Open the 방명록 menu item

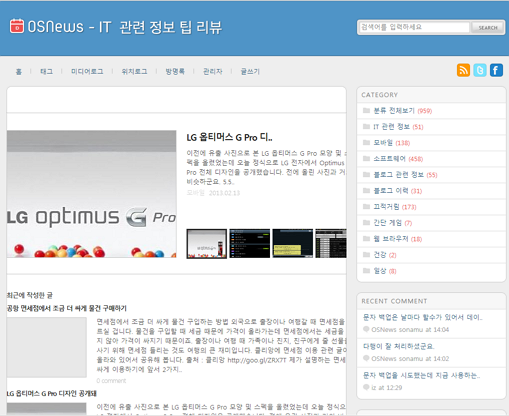175,71
